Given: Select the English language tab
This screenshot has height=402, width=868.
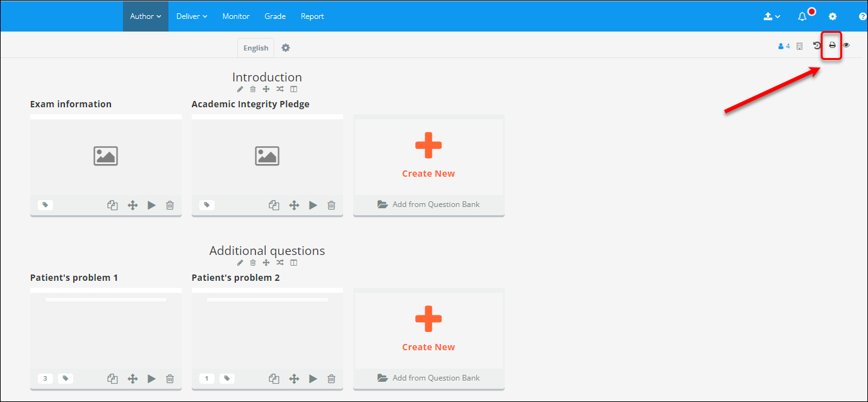Looking at the screenshot, I should (x=256, y=48).
